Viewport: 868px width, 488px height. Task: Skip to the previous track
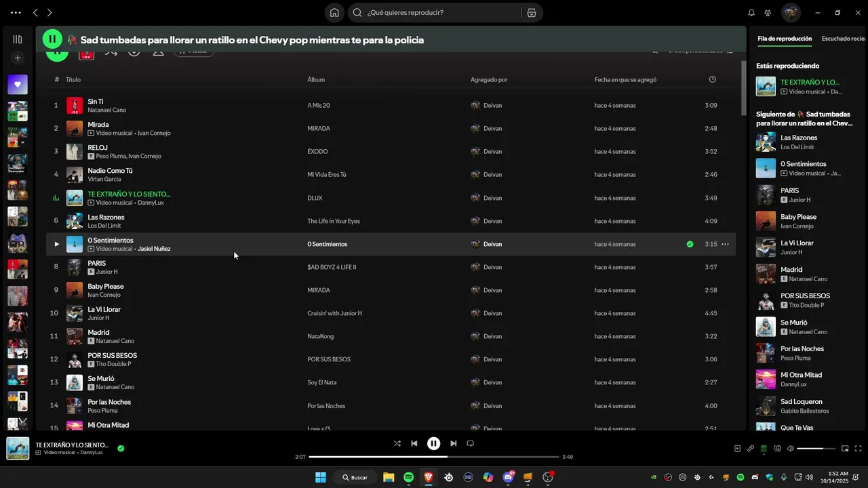coord(414,443)
